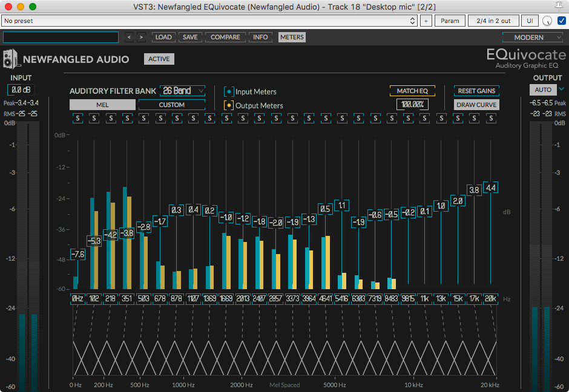This screenshot has height=392, width=569.
Task: Solo the 3373 Hz band
Action: pyautogui.click(x=292, y=118)
